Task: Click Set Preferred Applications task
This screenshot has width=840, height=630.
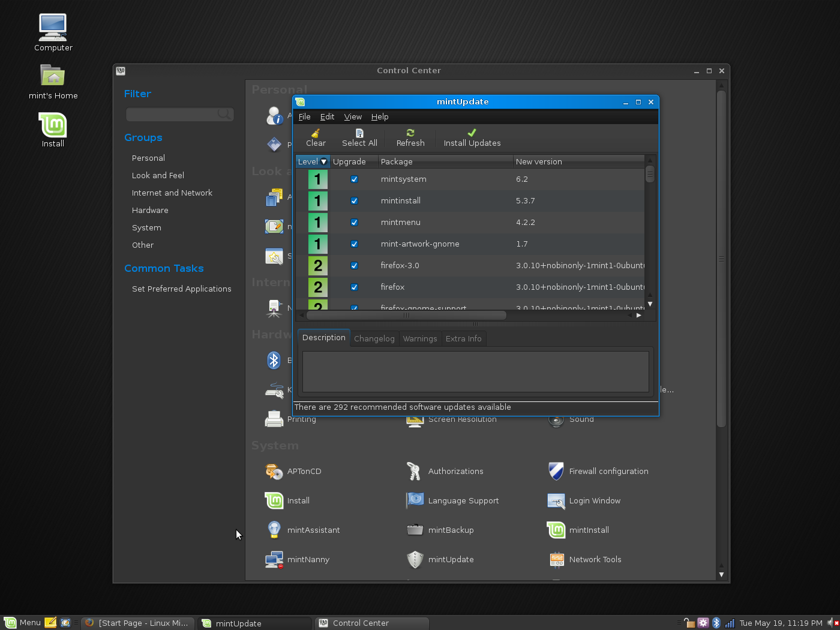Action: click(x=181, y=289)
